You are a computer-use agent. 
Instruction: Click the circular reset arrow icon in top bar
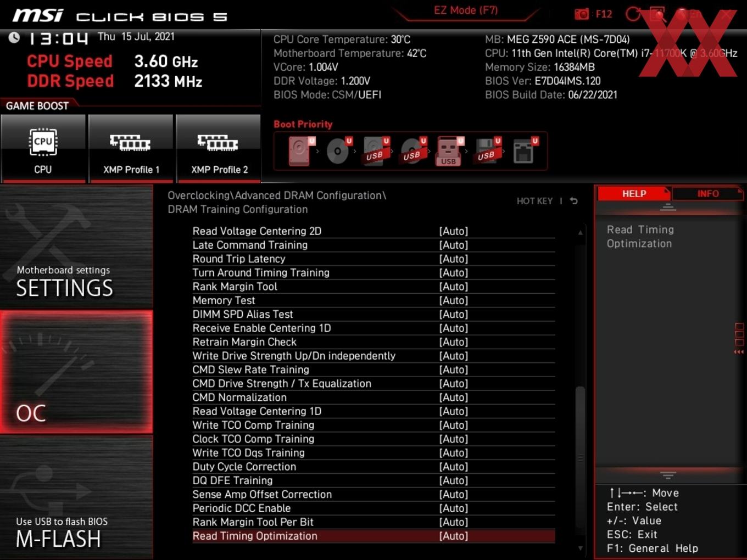(633, 14)
